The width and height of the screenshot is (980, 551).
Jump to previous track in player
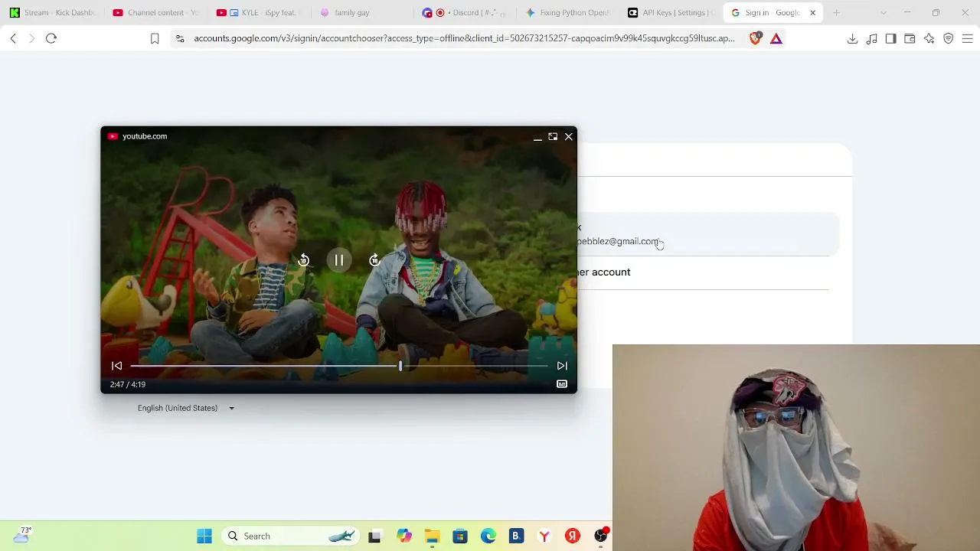click(117, 366)
